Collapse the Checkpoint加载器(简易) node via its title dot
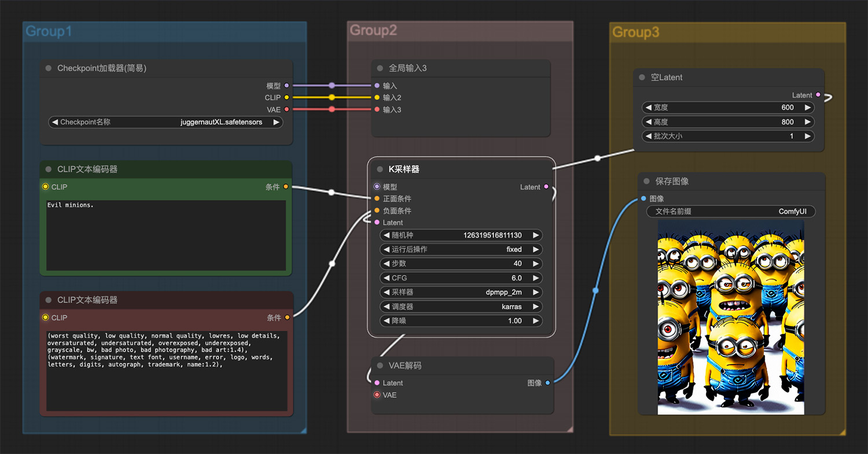 [49, 68]
